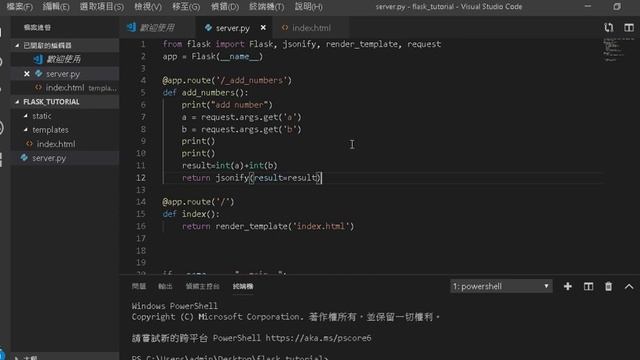Click line number 12 in gutter

140,178
